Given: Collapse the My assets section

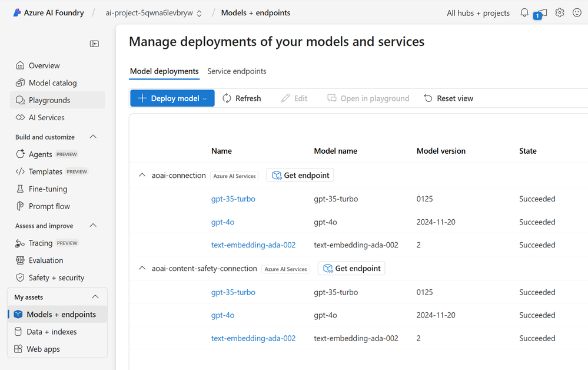Looking at the screenshot, I should tap(95, 297).
